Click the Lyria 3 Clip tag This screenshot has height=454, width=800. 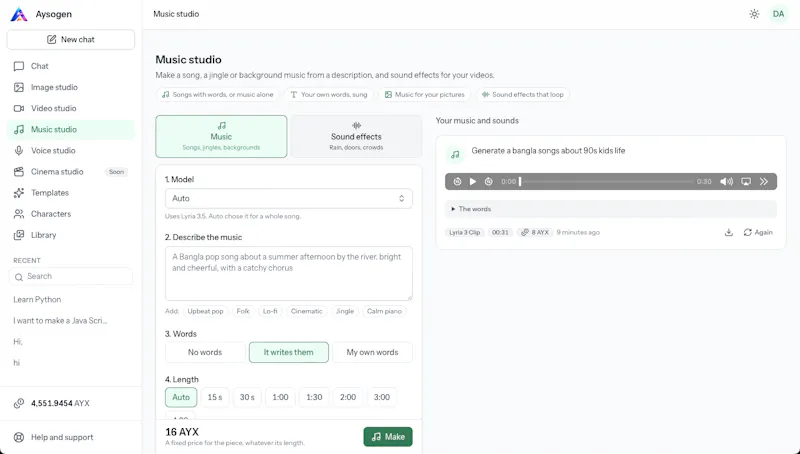[464, 233]
